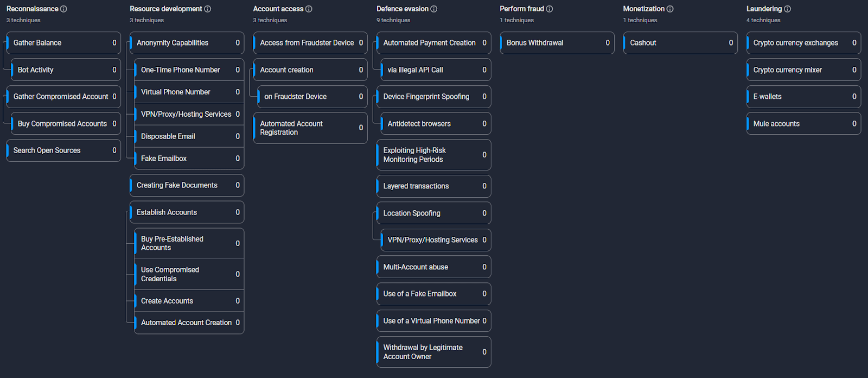Open the Laundering info icon

[787, 9]
